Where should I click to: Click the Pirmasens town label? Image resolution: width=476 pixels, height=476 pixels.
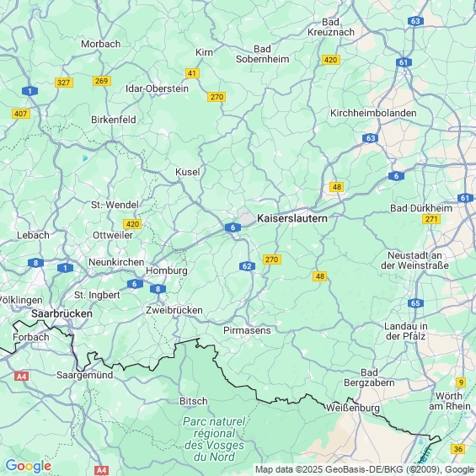tap(247, 330)
